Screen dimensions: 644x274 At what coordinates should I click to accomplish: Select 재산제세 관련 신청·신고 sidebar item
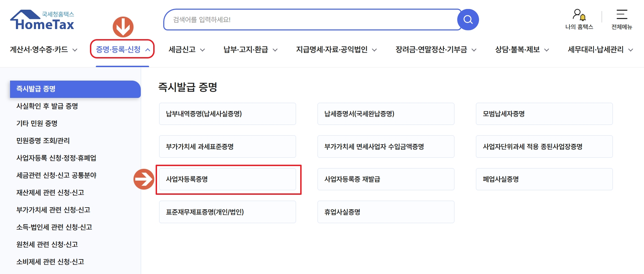(50, 193)
